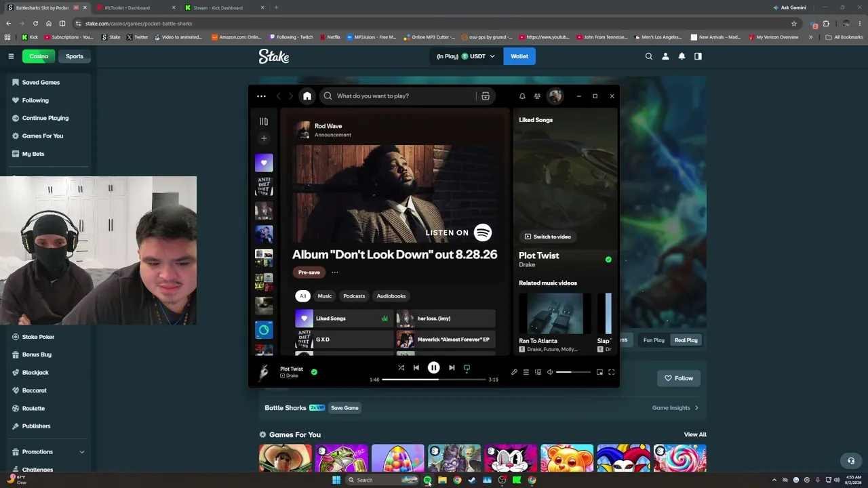View All Games For You
The width and height of the screenshot is (868, 488).
(x=695, y=435)
